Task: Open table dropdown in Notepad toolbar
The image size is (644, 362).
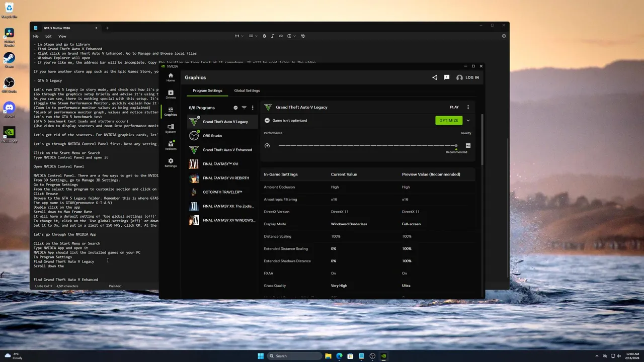Action: pyautogui.click(x=291, y=36)
